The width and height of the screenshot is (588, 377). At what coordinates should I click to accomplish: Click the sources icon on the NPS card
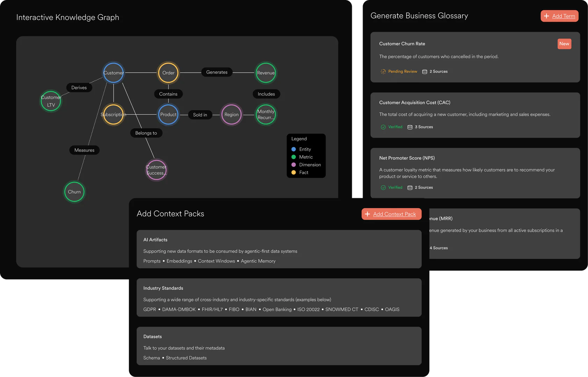(409, 187)
